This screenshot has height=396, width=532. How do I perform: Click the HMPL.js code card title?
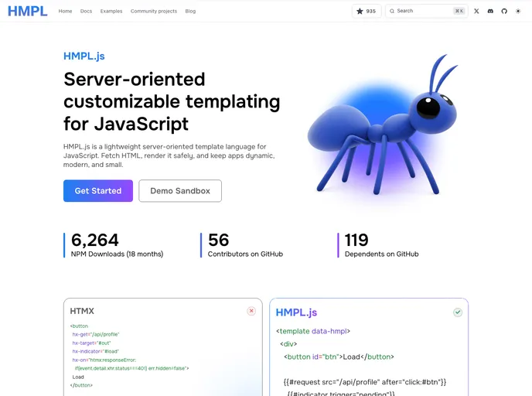point(296,312)
